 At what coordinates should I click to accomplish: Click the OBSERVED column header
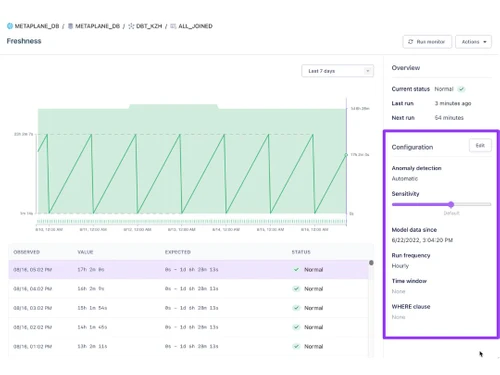pyautogui.click(x=27, y=252)
